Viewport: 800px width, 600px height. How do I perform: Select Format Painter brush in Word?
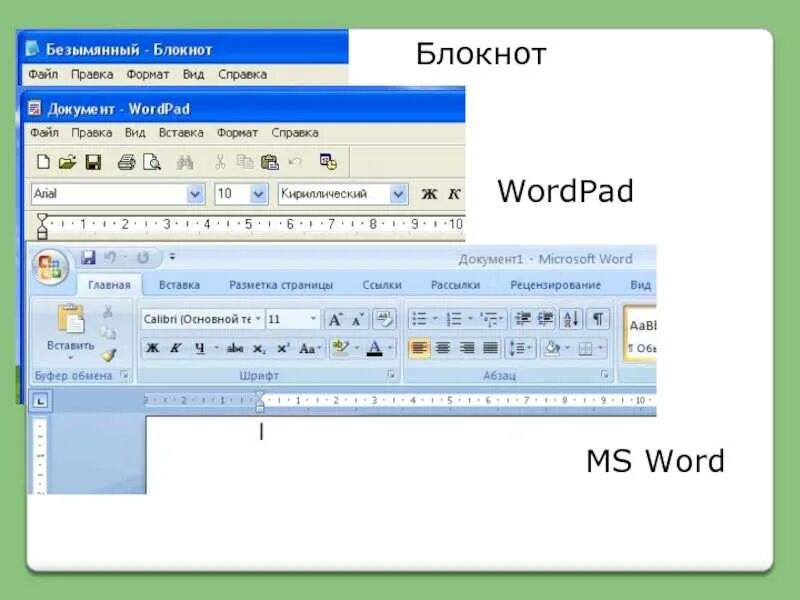109,354
